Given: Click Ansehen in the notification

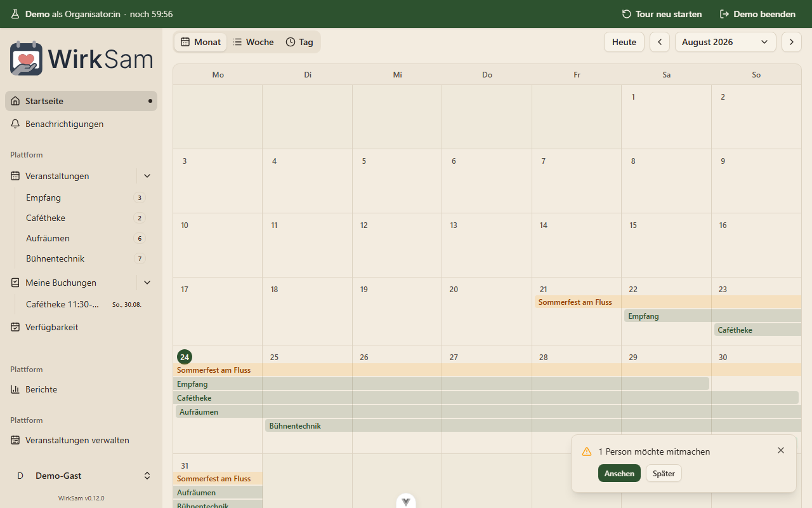Looking at the screenshot, I should coord(619,473).
